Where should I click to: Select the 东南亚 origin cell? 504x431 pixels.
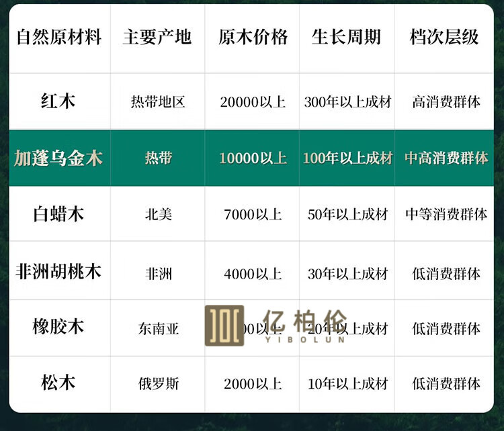click(159, 329)
